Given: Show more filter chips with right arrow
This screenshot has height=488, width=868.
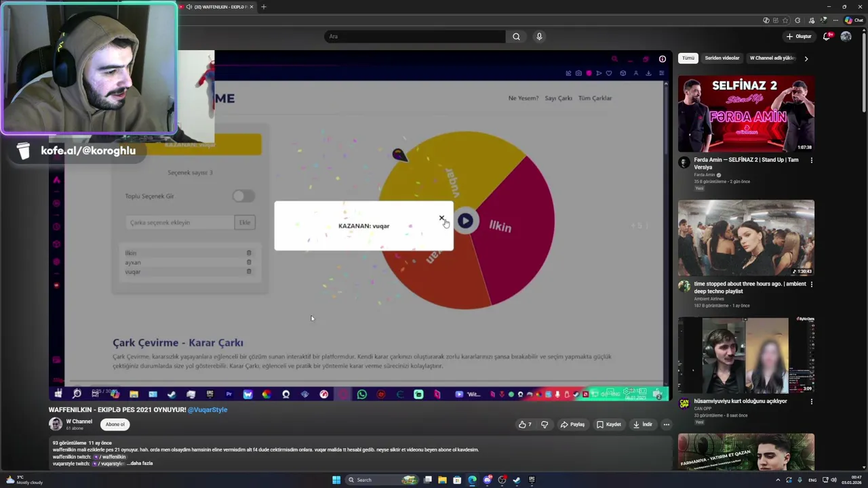Looking at the screenshot, I should click(x=806, y=58).
